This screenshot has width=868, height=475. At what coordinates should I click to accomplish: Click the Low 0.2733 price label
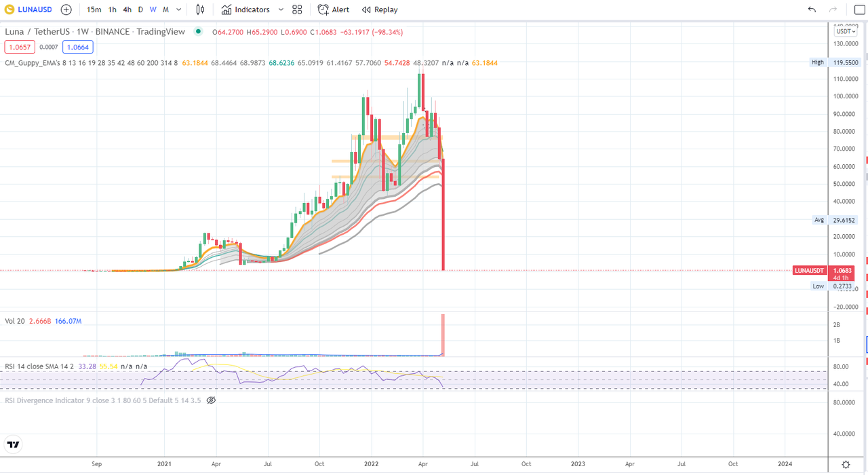point(835,286)
